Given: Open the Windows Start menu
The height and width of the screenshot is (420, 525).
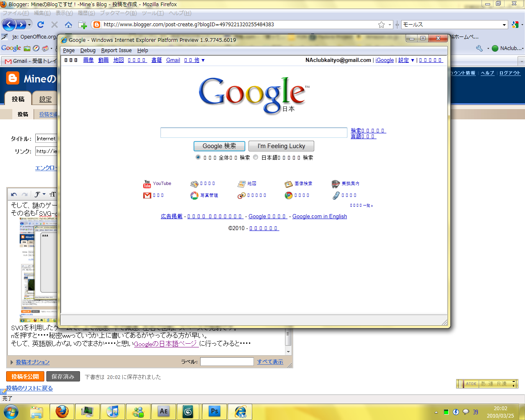Looking at the screenshot, I should pos(11,411).
